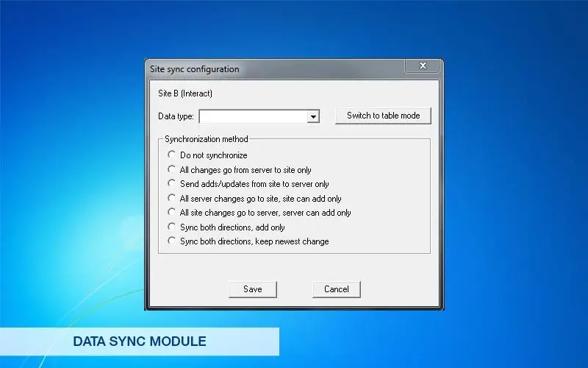Open the Data type dropdown arrow
Viewport: 588px width, 368px height.
[313, 117]
